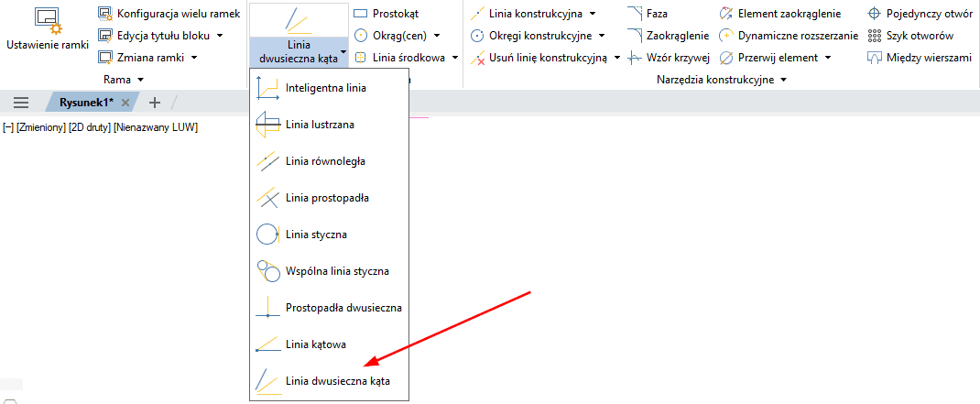Select the Pojedynczy otwór tool

920,13
